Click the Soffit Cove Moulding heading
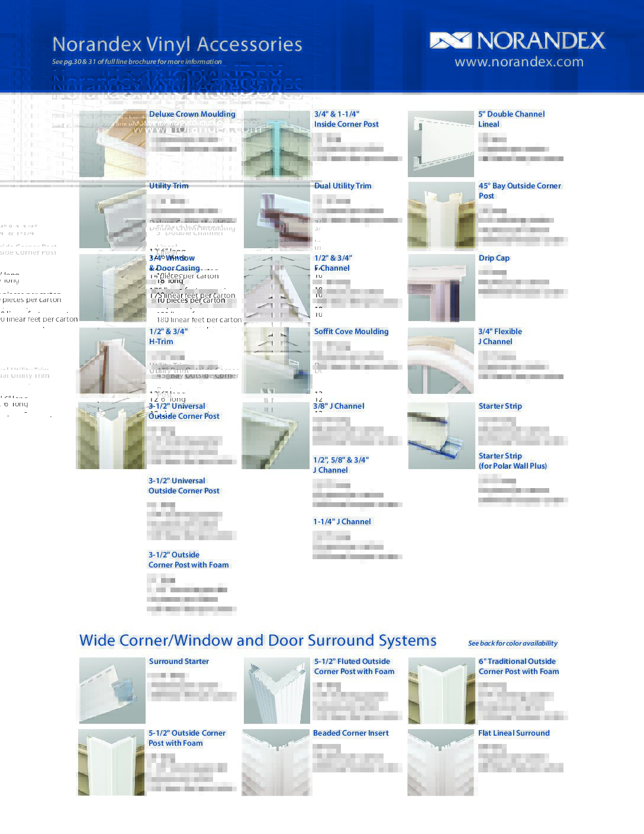The image size is (644, 834). click(351, 332)
